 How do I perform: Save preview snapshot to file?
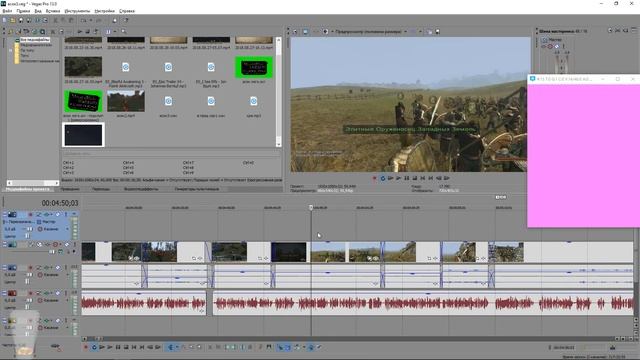[x=438, y=31]
